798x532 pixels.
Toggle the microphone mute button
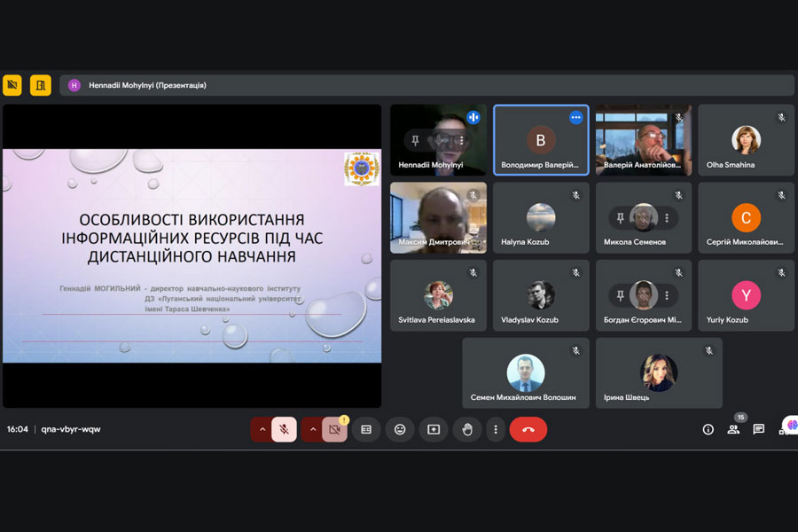tap(284, 429)
